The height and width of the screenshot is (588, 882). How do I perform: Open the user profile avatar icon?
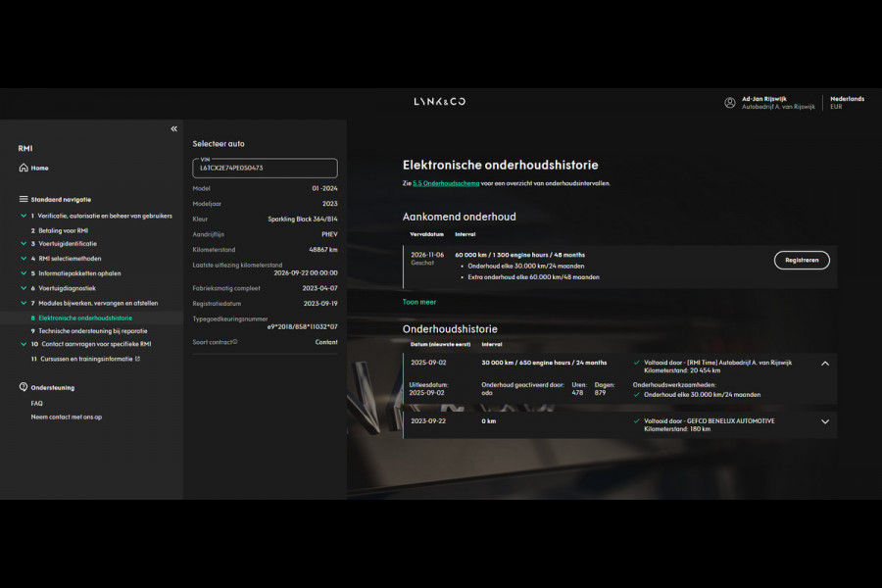(x=729, y=102)
